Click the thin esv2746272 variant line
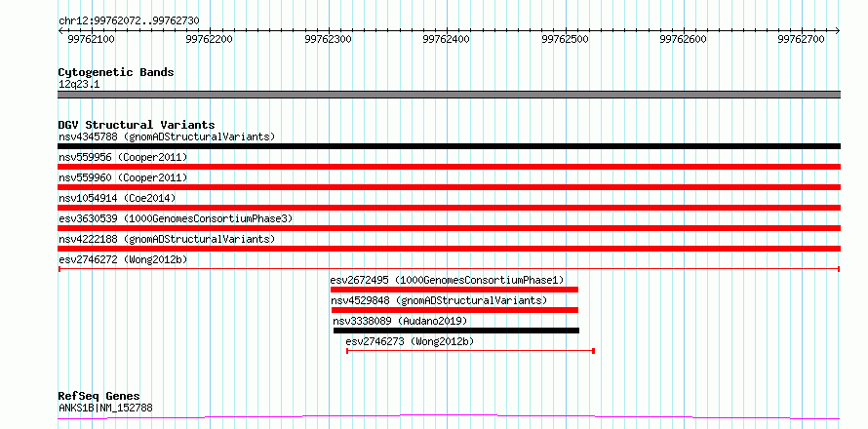The width and height of the screenshot is (868, 429). pos(449,269)
